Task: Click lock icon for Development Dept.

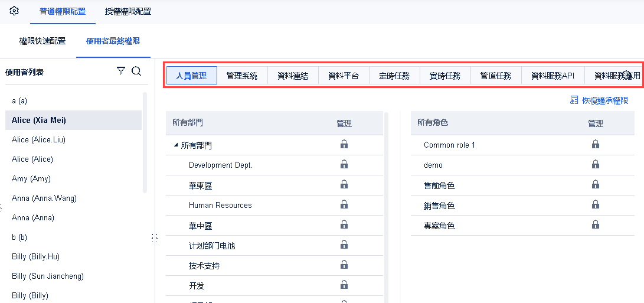Action: [344, 164]
